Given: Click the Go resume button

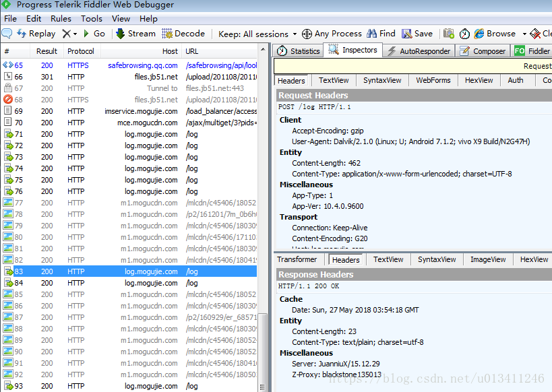Looking at the screenshot, I should [94, 34].
